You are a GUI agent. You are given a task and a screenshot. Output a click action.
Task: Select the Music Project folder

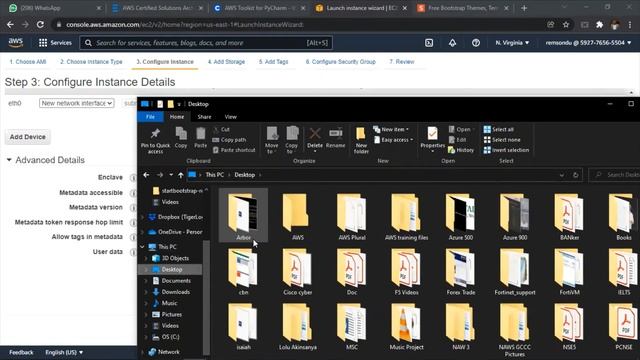[x=406, y=327]
